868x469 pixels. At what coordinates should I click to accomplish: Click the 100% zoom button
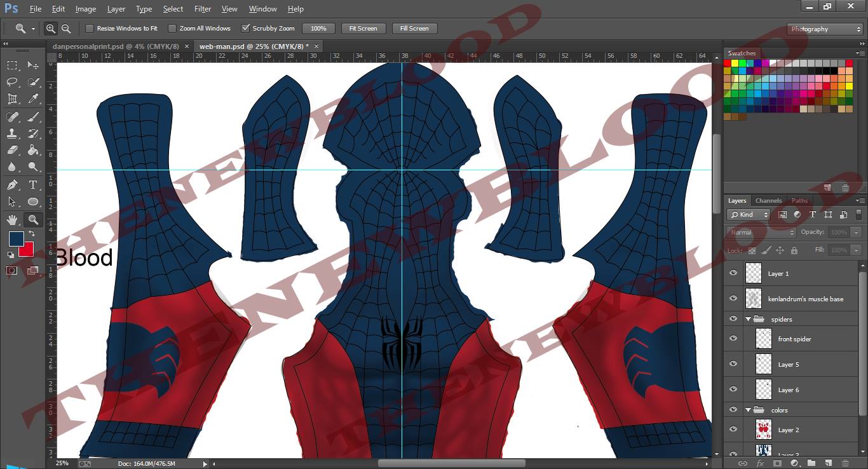click(x=318, y=29)
